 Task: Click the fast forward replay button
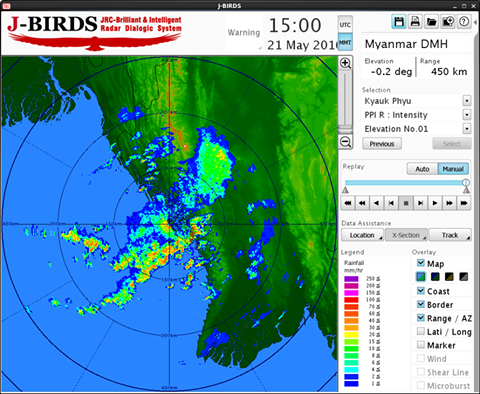point(449,203)
